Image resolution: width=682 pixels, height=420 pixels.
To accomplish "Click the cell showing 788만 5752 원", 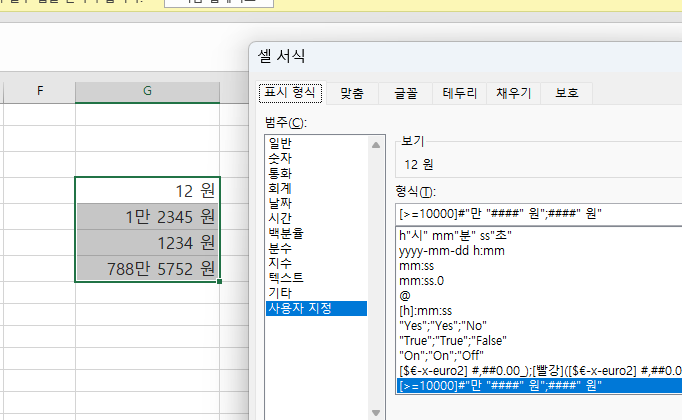I will point(147,268).
